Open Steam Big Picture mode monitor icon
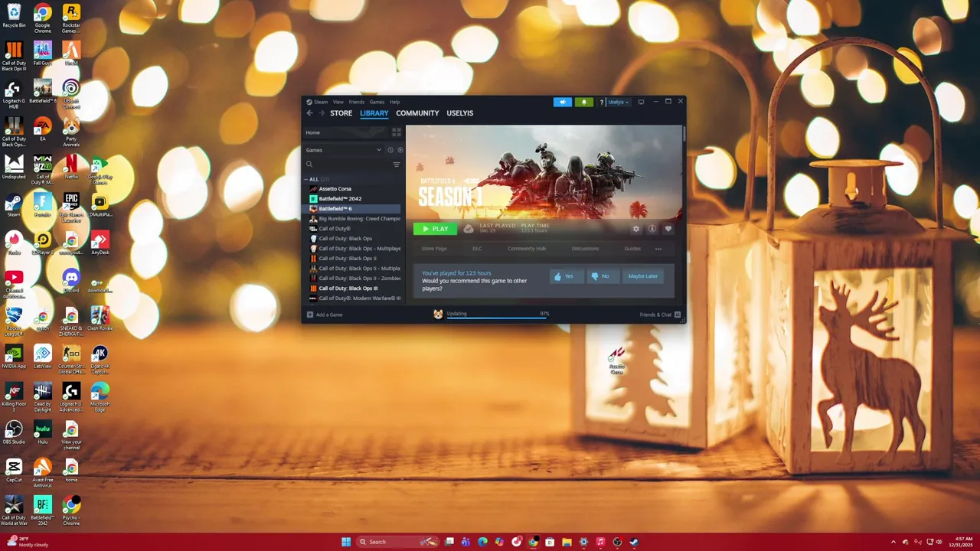 pyautogui.click(x=641, y=102)
